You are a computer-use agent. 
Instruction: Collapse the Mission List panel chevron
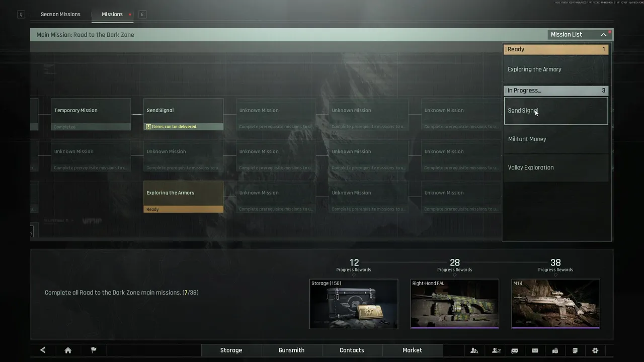point(603,35)
